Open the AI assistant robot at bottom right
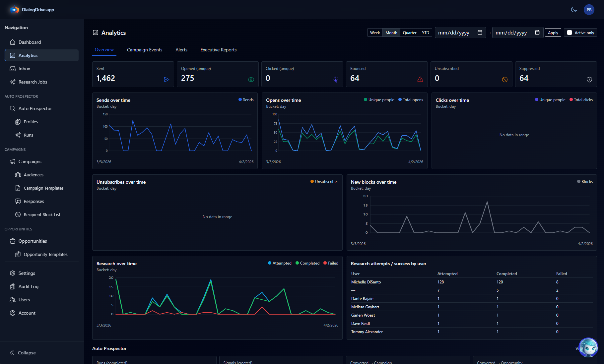The height and width of the screenshot is (364, 604). (x=588, y=348)
